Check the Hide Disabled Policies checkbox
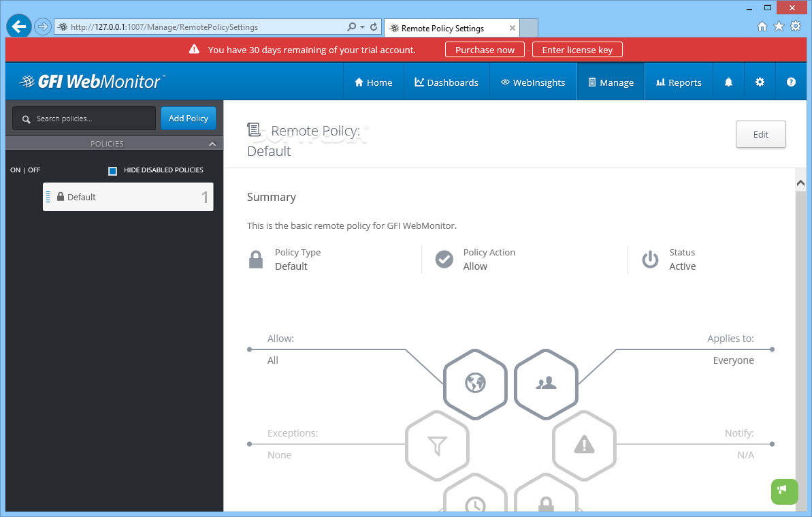The height and width of the screenshot is (517, 812). [112, 171]
